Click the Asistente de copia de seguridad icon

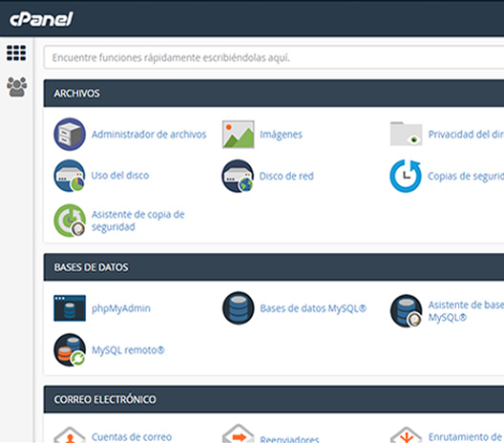tap(70, 221)
